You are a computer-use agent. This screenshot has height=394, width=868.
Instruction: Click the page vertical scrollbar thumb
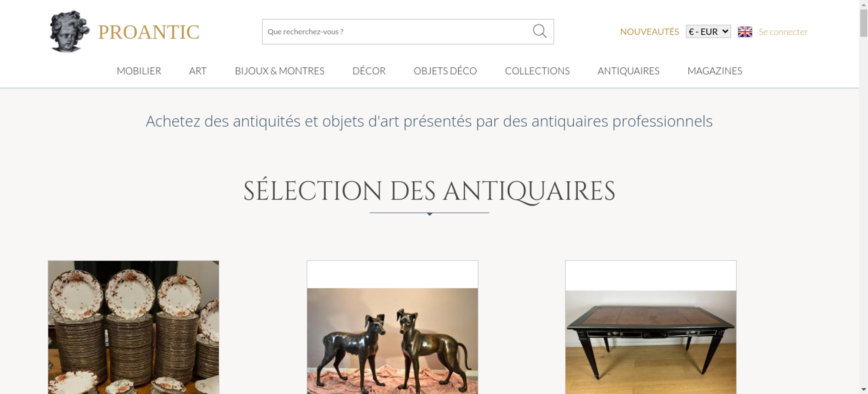click(864, 23)
